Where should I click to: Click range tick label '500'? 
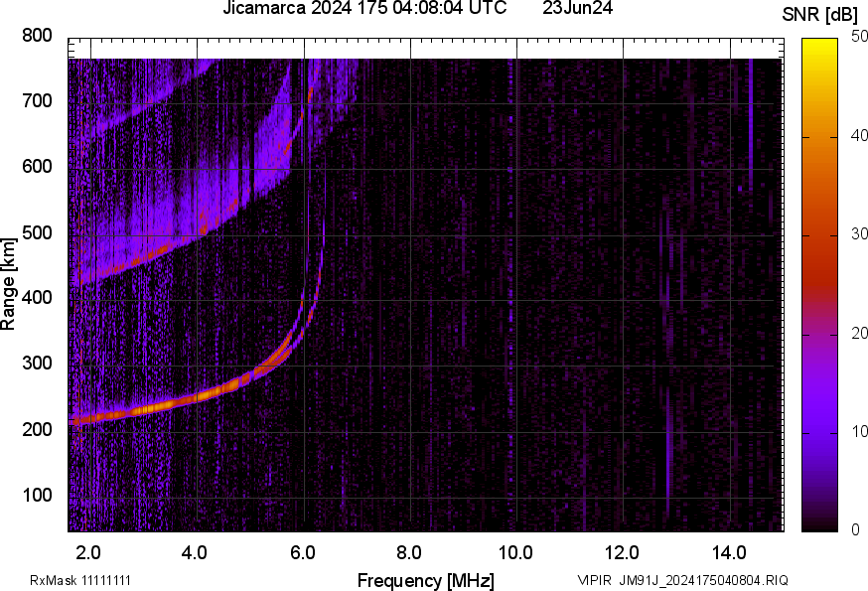tap(37, 232)
